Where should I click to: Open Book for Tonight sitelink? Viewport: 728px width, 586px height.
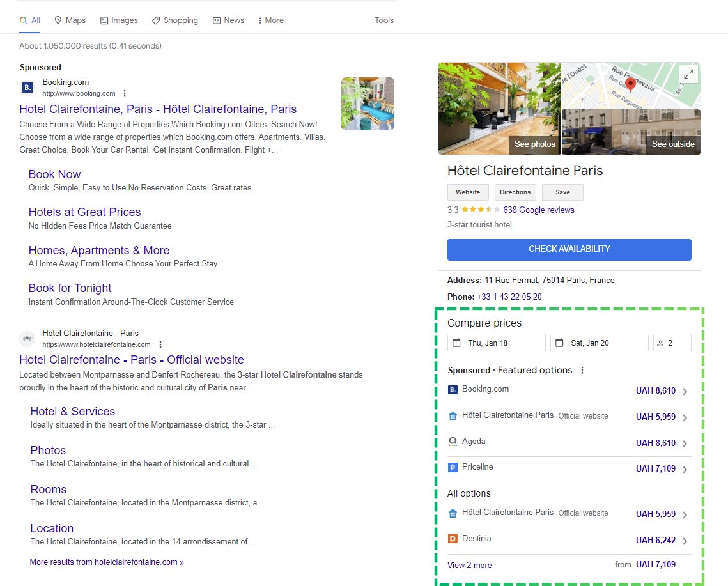click(70, 288)
